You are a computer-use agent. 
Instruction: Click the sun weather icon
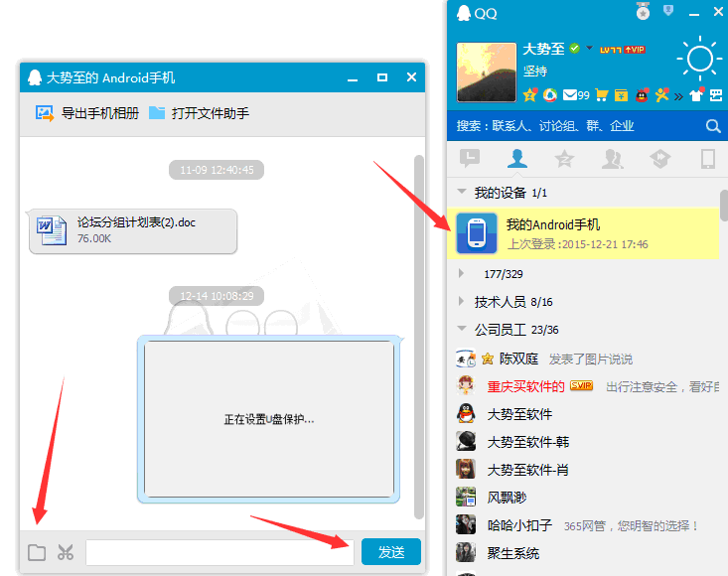[x=699, y=60]
